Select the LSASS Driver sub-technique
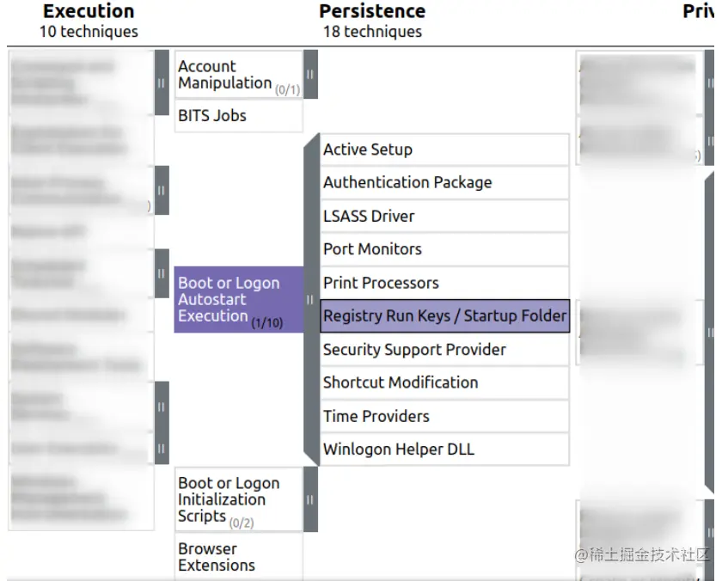The width and height of the screenshot is (728, 581). pyautogui.click(x=444, y=216)
